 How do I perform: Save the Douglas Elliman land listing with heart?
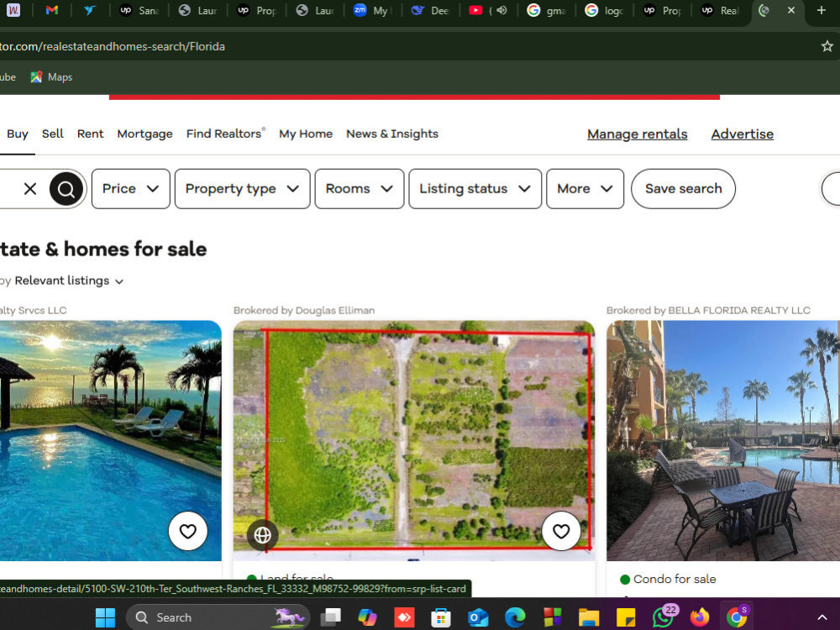pos(561,531)
